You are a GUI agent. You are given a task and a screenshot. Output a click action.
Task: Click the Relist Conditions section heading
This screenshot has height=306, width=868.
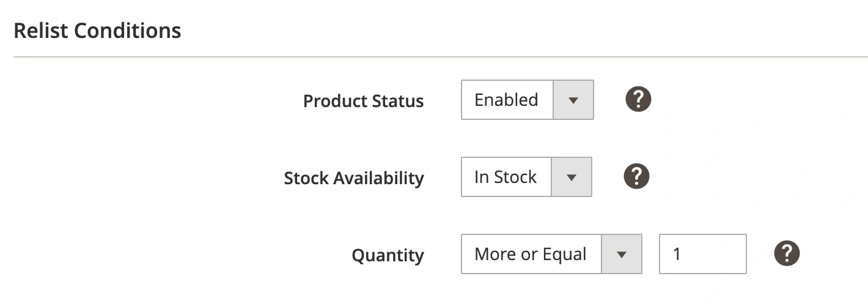[97, 31]
